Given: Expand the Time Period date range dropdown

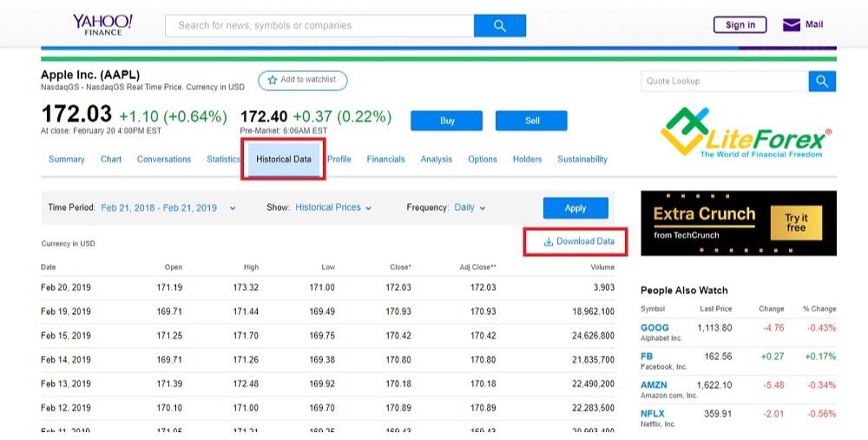Looking at the screenshot, I should 168,208.
